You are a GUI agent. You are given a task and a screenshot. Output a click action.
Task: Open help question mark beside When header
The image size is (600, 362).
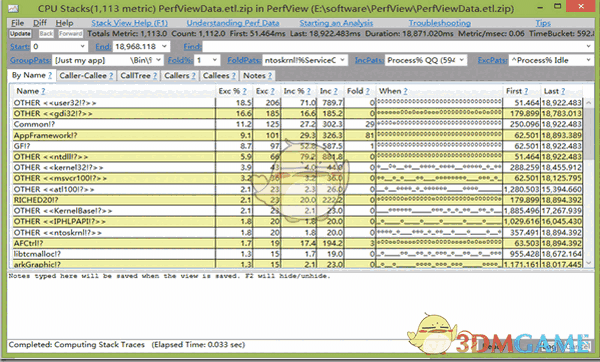405,91
